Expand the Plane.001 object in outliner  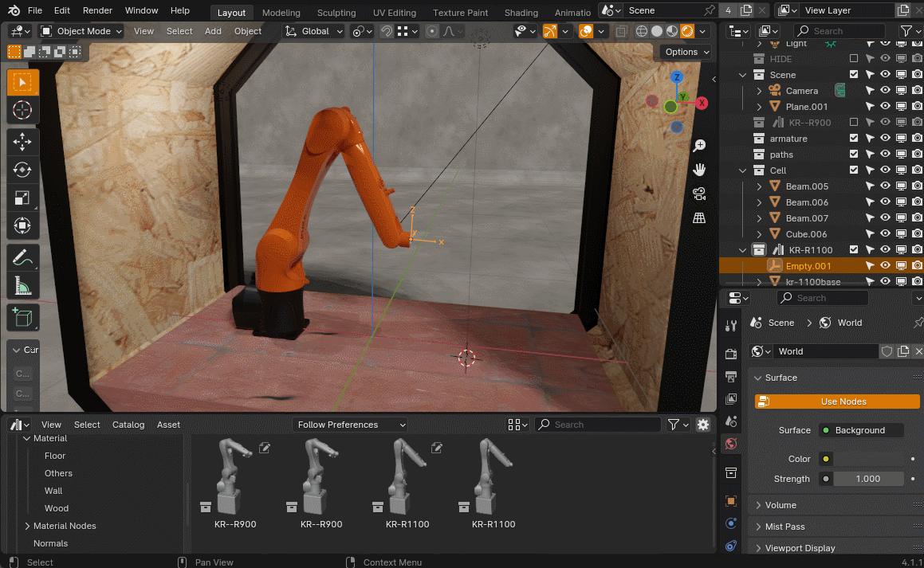pyautogui.click(x=759, y=107)
